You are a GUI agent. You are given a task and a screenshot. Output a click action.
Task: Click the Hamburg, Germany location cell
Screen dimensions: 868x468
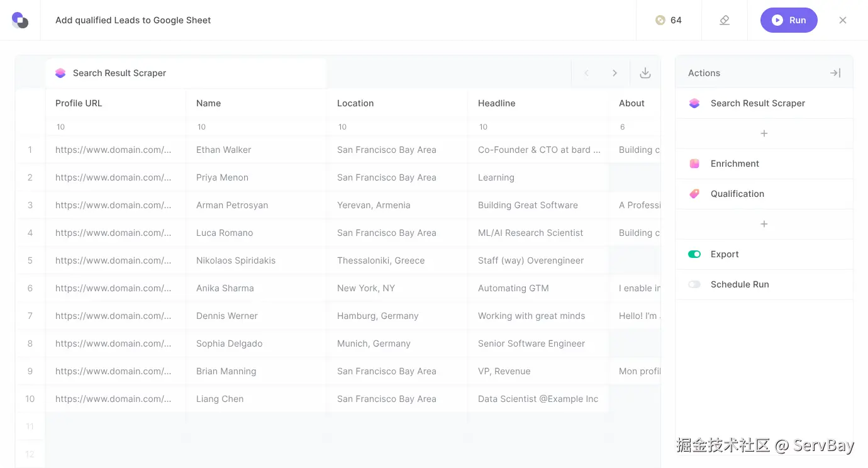tap(398, 316)
